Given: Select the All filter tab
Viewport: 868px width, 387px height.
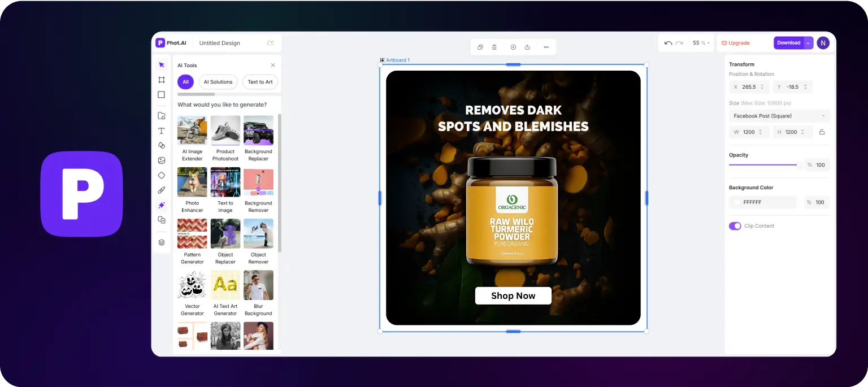Looking at the screenshot, I should 185,82.
